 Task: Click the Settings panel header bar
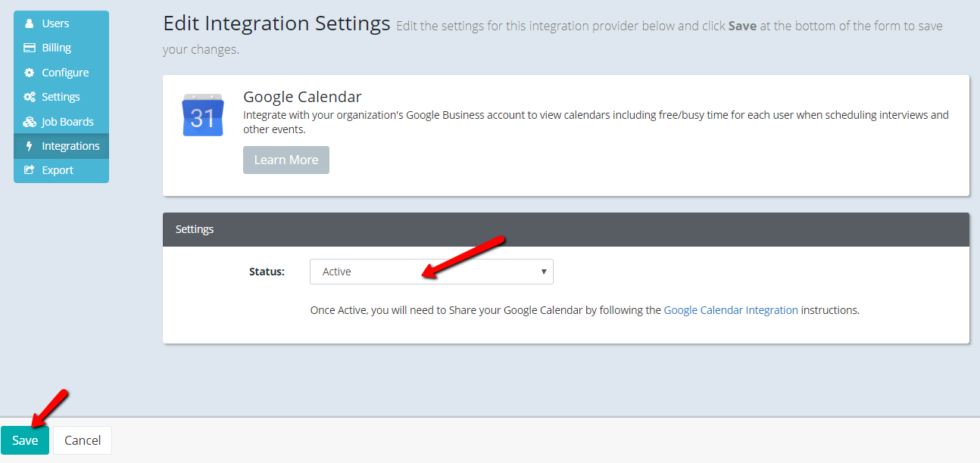click(566, 229)
